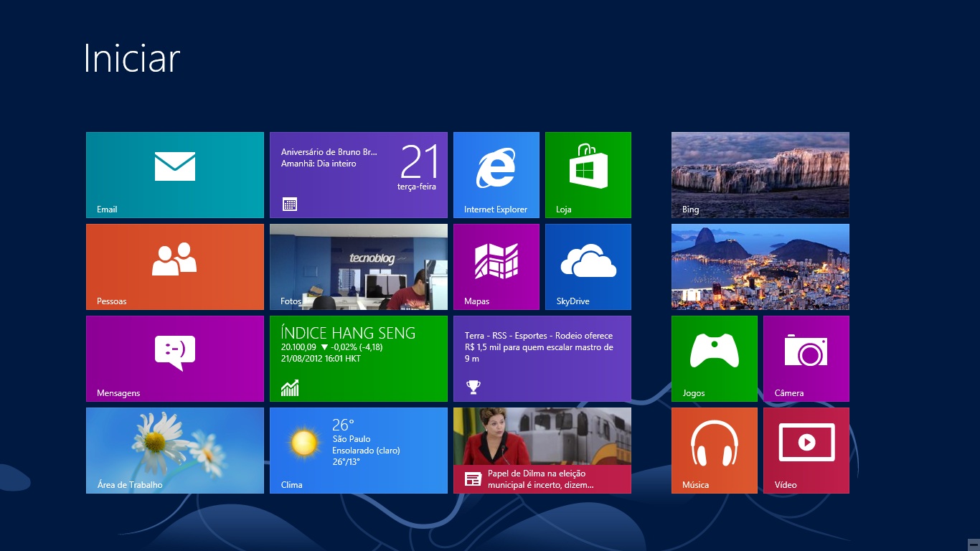Open the Vídeo app tile
Screen dimensions: 980x551
806,450
